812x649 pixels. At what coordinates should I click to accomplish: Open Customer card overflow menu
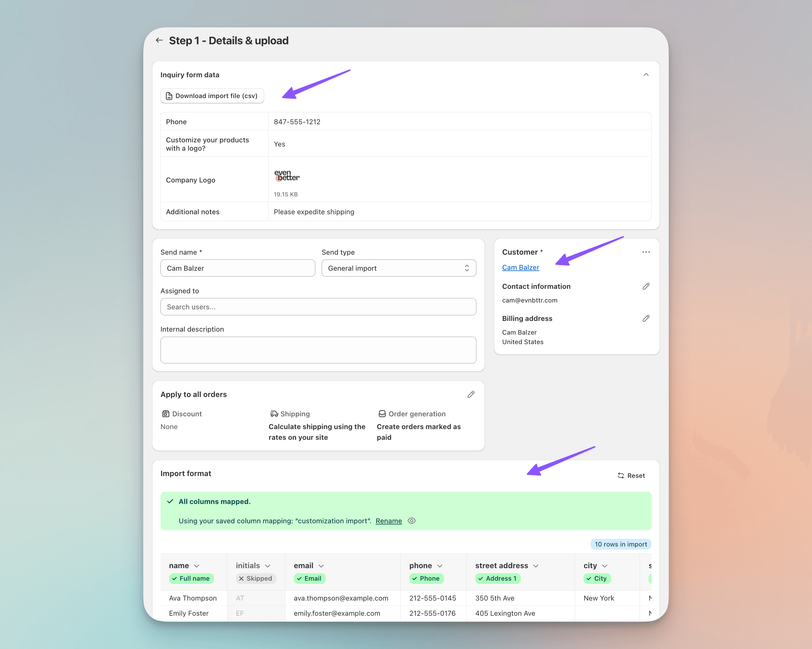(646, 252)
